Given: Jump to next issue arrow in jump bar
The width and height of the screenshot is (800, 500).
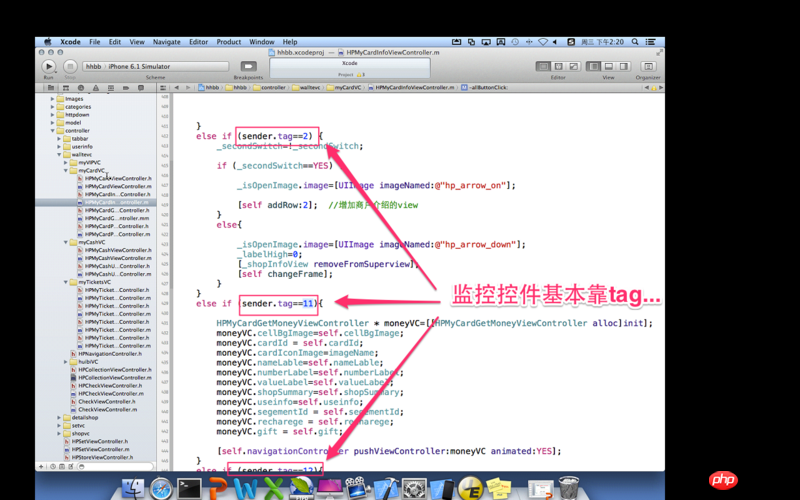Looking at the screenshot, I should coord(661,88).
